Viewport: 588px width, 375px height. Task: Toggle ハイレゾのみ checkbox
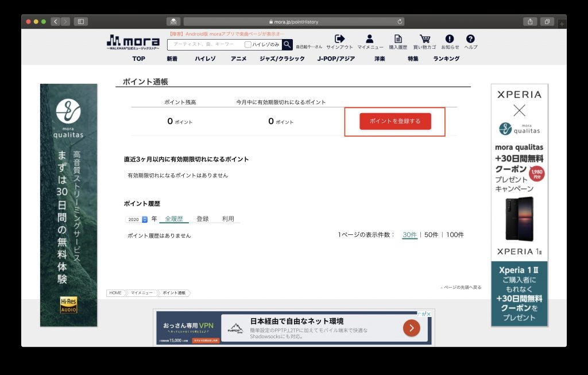click(247, 44)
